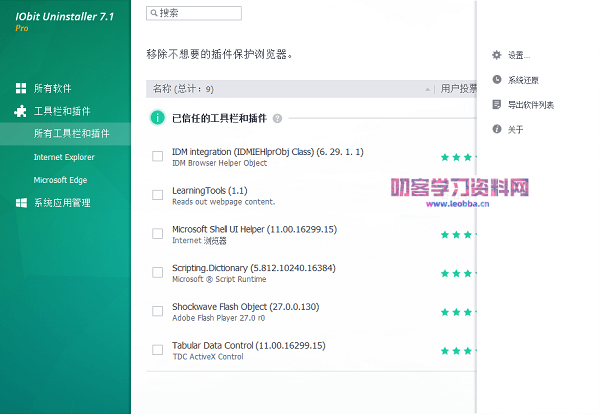Open the 工具栏和插件 section
Screen dimensions: 600x414
coord(62,111)
